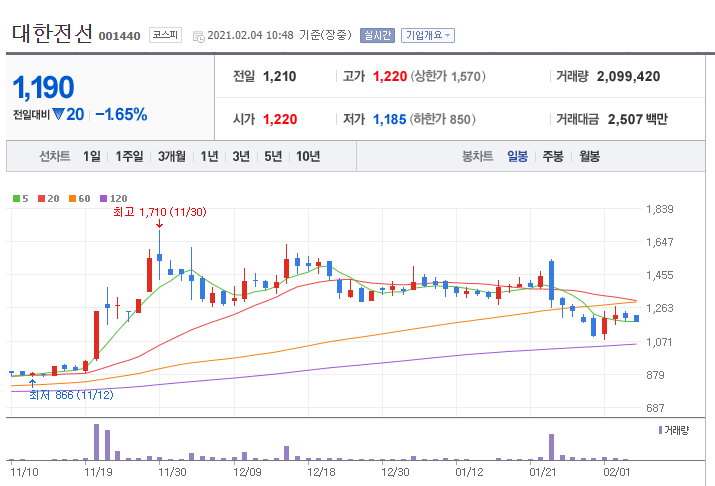Click the 12/09 date axis label

247,472
